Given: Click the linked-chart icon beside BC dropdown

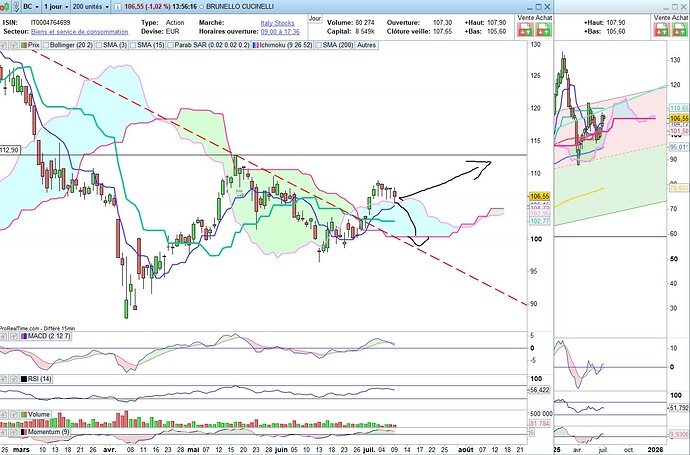Looking at the screenshot, I should (x=17, y=7).
